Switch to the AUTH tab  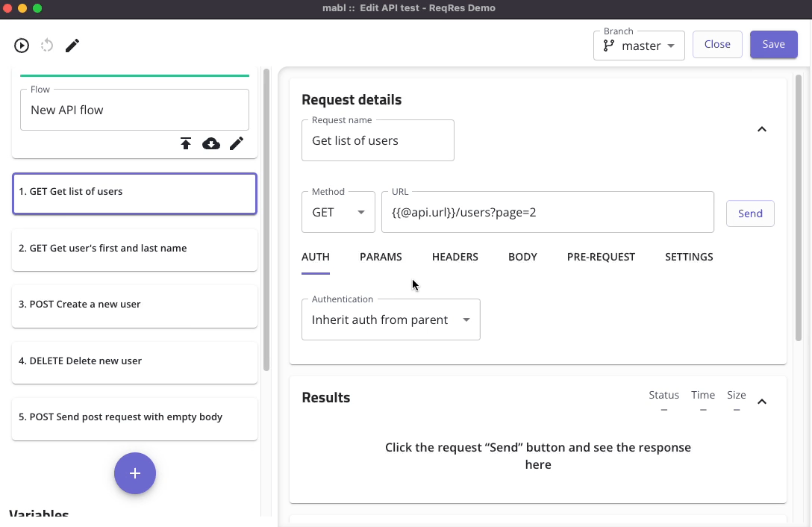point(316,257)
